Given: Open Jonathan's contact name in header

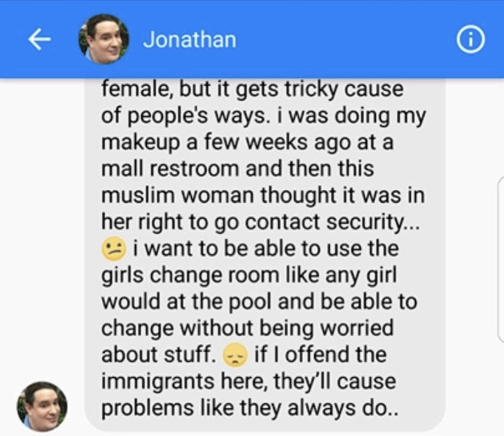Looking at the screenshot, I should [190, 40].
